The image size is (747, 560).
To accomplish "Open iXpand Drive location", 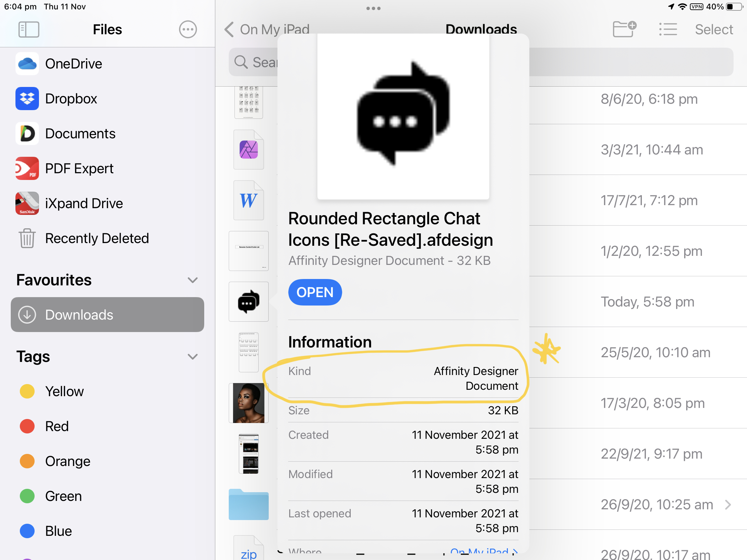I will (107, 203).
